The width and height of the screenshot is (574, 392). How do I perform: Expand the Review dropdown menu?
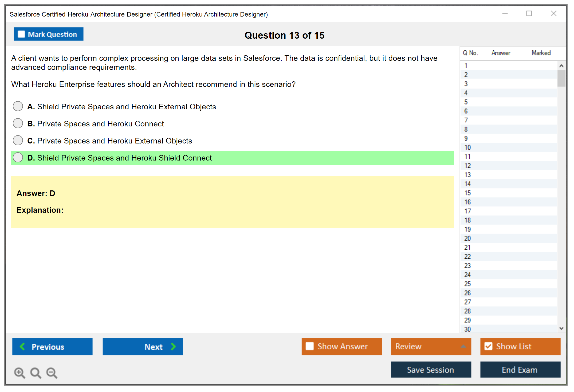pos(463,346)
